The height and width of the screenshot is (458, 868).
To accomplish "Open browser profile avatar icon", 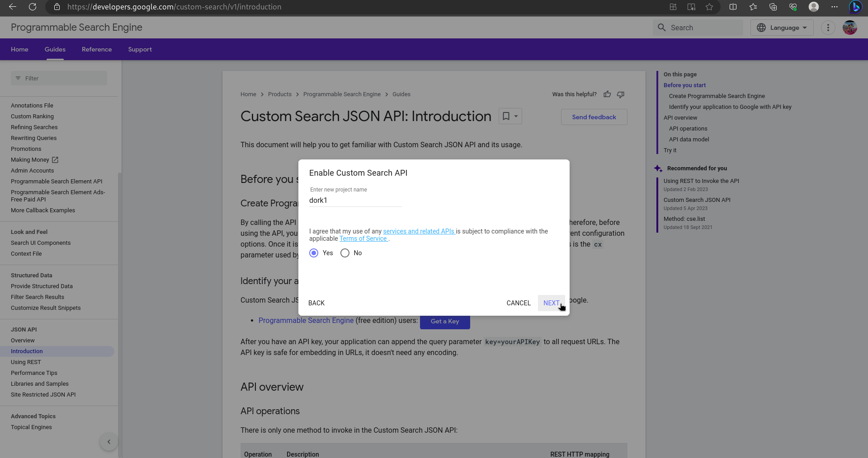I will coord(814,7).
